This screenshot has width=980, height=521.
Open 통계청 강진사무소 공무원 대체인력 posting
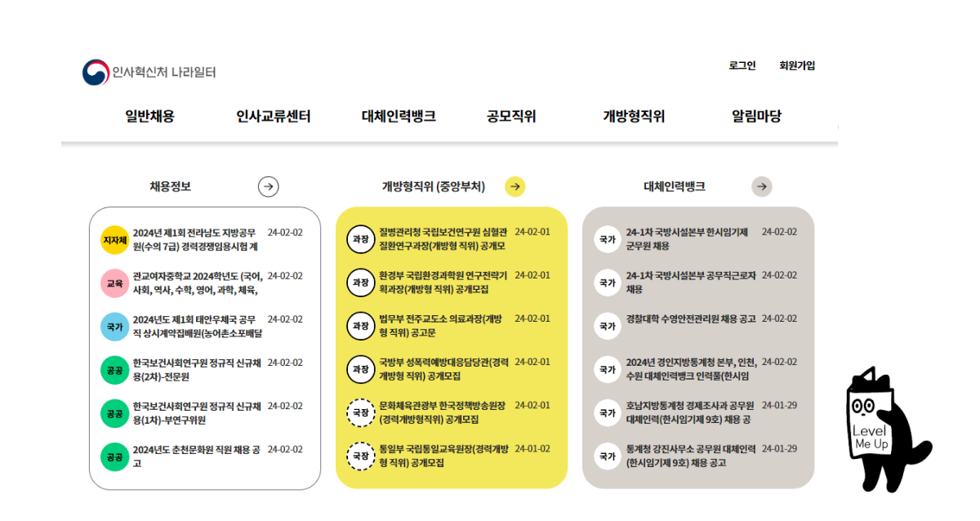pos(691,456)
